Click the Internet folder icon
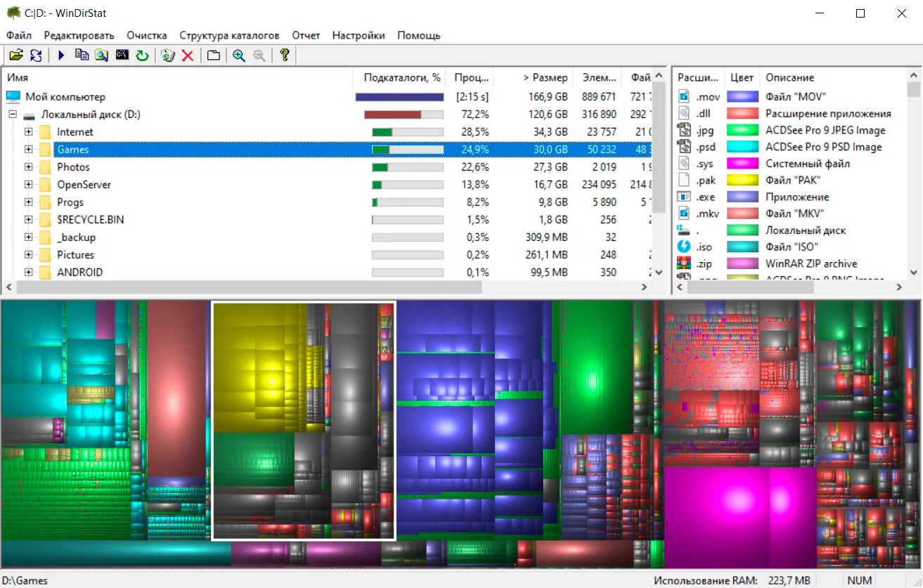Viewport: 923px width, 588px height. (45, 132)
